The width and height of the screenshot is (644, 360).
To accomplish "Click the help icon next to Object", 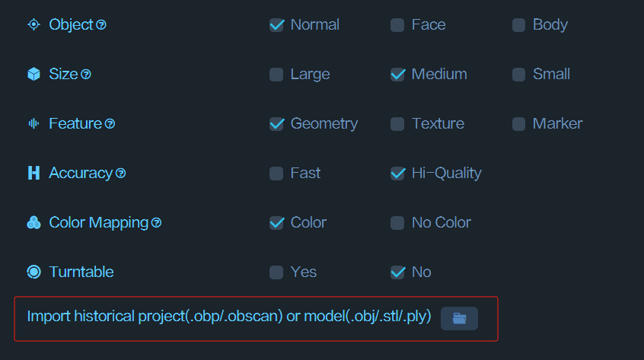I will (x=101, y=25).
